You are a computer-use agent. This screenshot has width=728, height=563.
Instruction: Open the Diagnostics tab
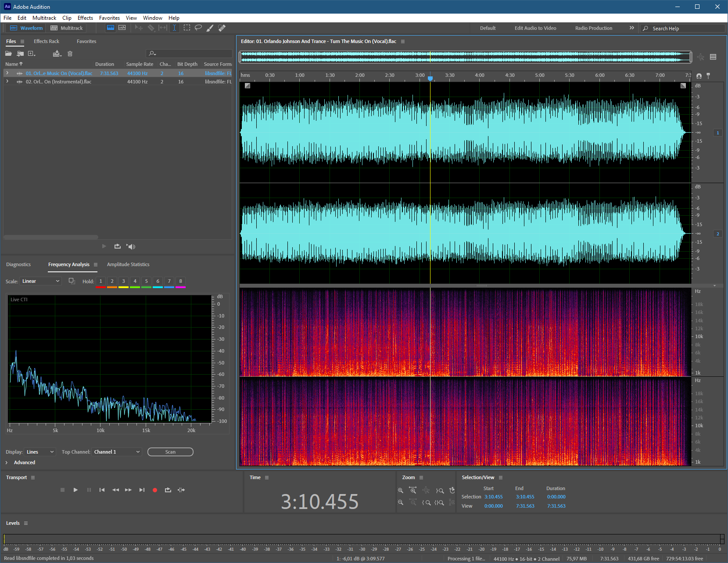pyautogui.click(x=18, y=264)
